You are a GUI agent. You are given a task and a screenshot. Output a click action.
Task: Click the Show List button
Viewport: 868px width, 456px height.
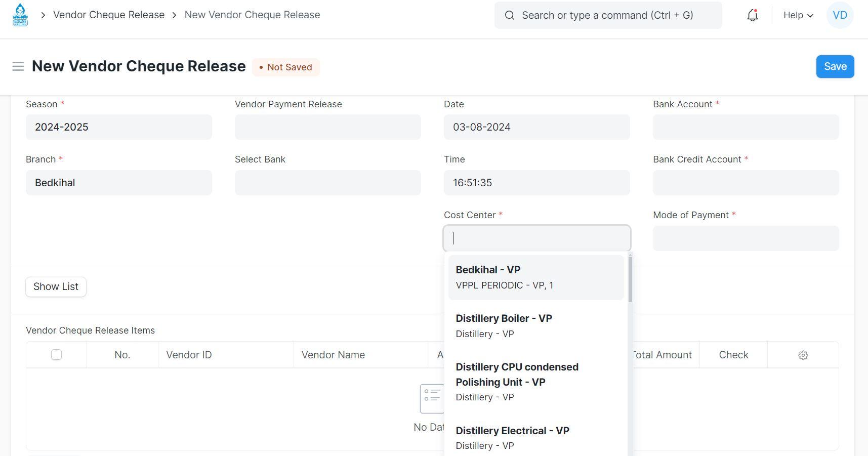56,286
